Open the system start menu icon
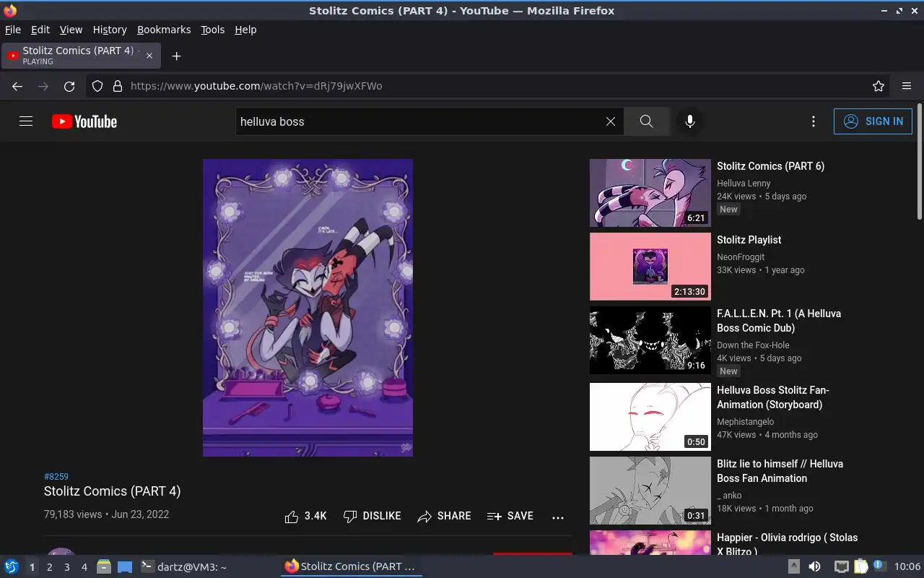This screenshot has height=578, width=924. pyautogui.click(x=11, y=566)
